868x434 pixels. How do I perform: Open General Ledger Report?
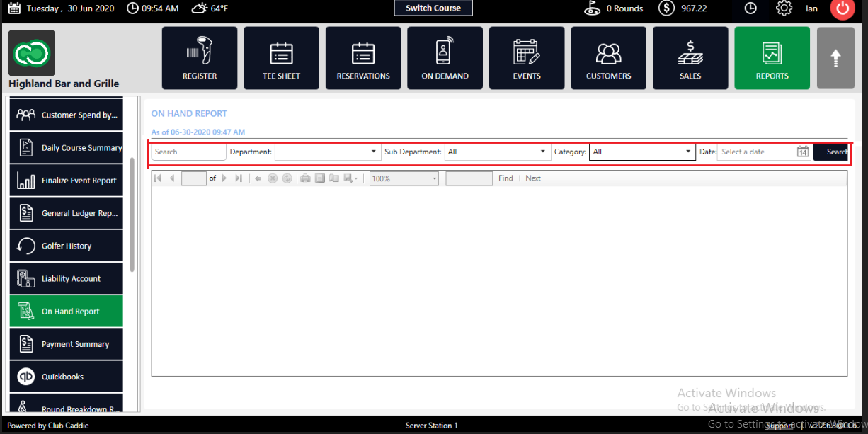tap(66, 213)
